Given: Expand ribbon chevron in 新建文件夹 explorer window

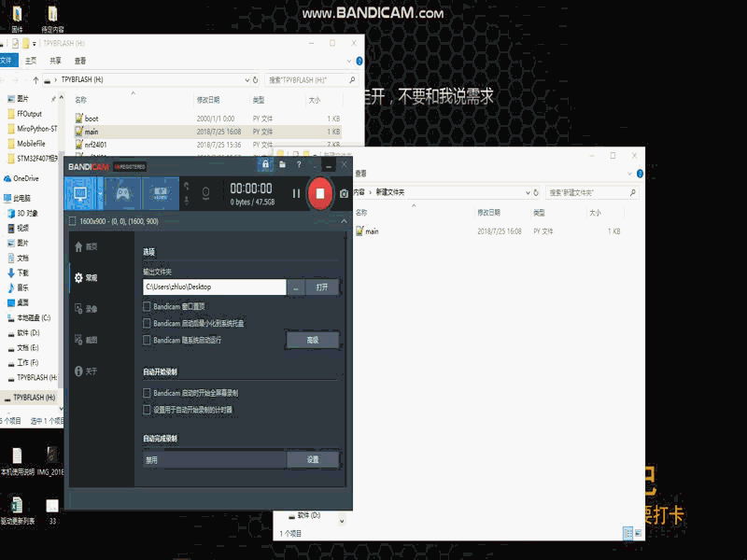Looking at the screenshot, I should [629, 174].
